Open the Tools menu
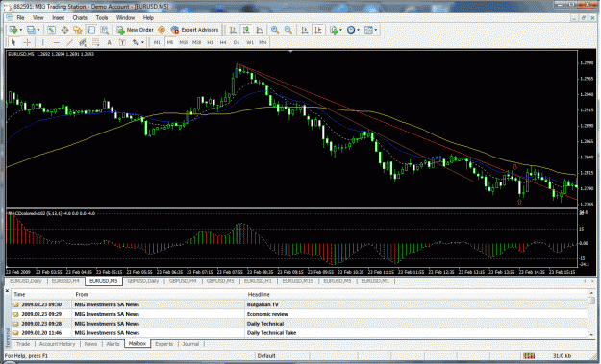This screenshot has height=364, width=601. click(x=102, y=17)
